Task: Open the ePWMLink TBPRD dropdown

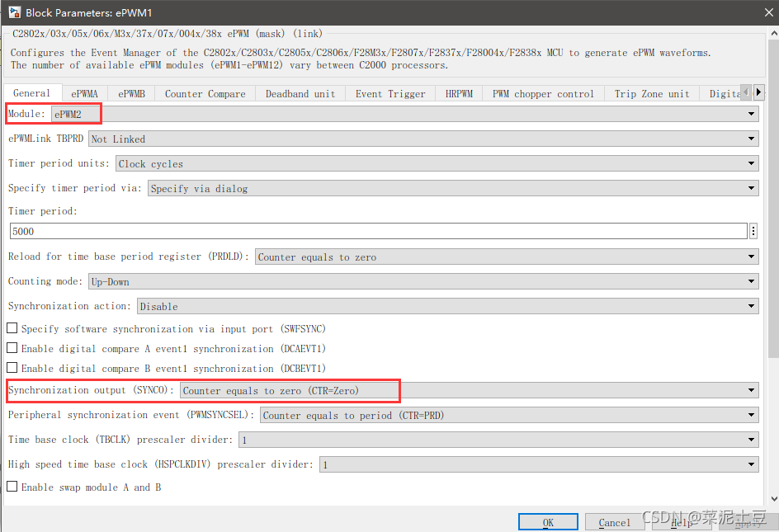Action: 749,139
